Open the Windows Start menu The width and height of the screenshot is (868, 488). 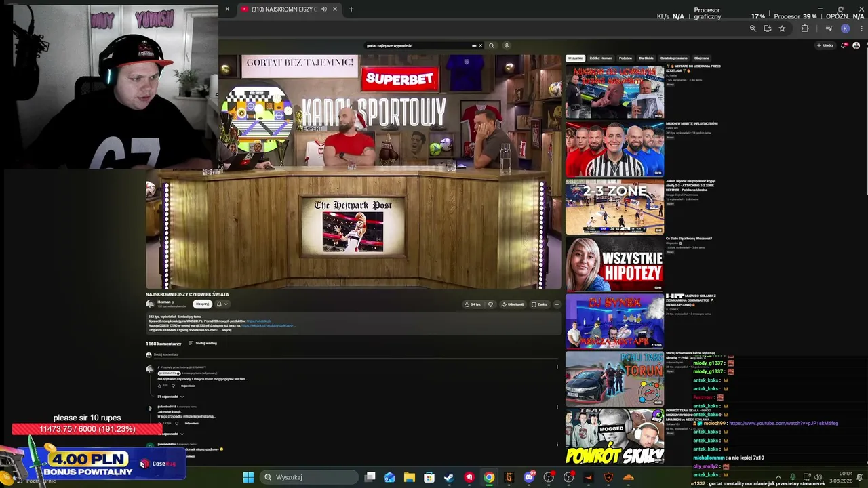click(x=248, y=477)
